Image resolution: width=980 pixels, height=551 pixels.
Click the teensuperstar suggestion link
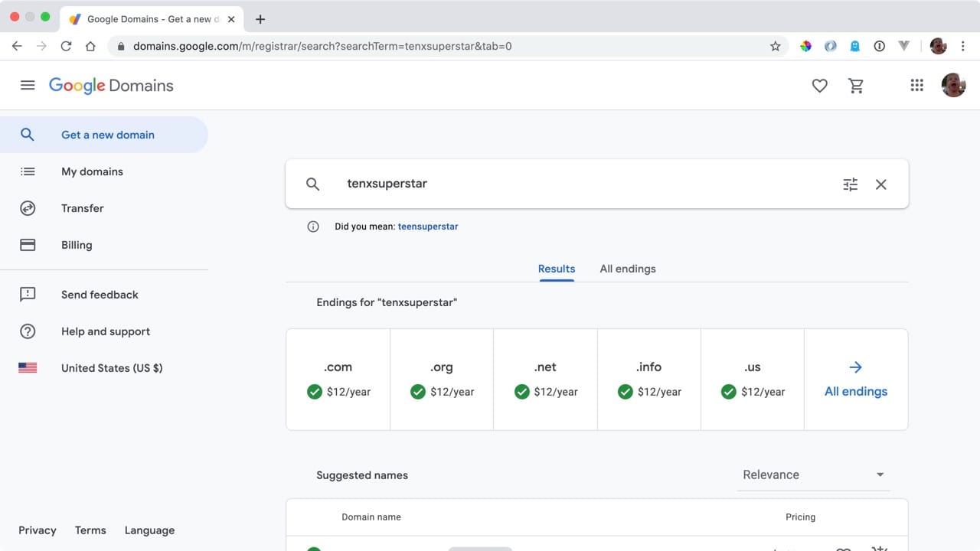[428, 227]
